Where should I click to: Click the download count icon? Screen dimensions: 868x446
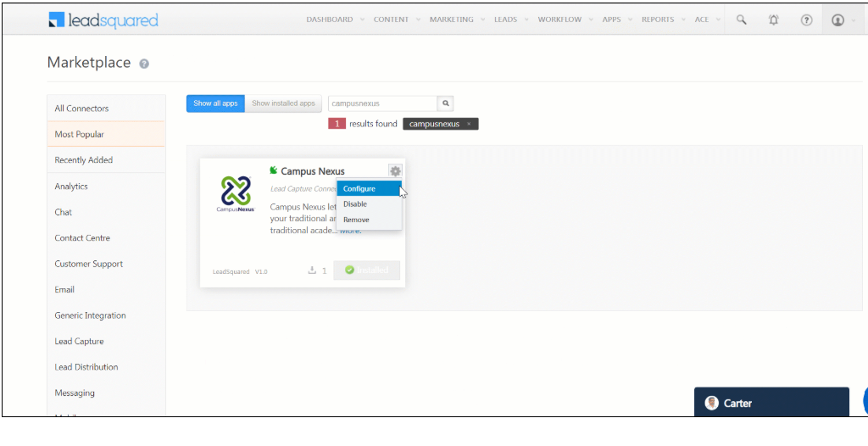312,270
